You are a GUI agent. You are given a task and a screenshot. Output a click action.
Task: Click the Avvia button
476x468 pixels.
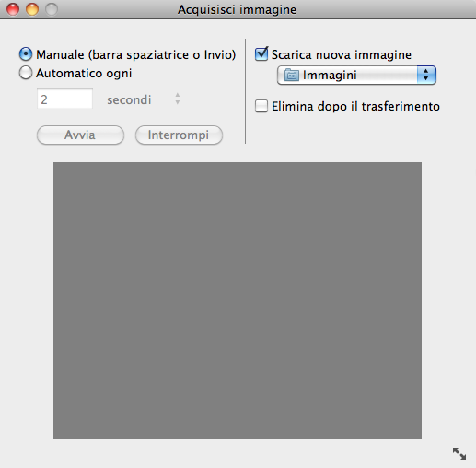(x=80, y=135)
